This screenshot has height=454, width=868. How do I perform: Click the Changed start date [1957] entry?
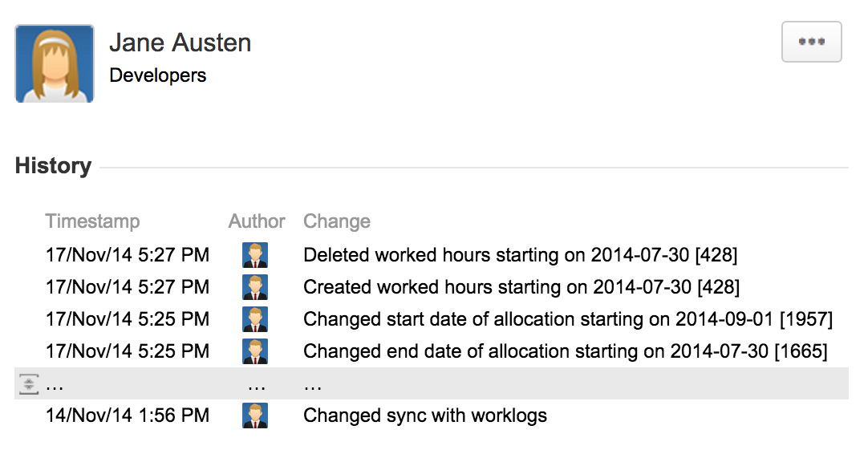tap(568, 319)
